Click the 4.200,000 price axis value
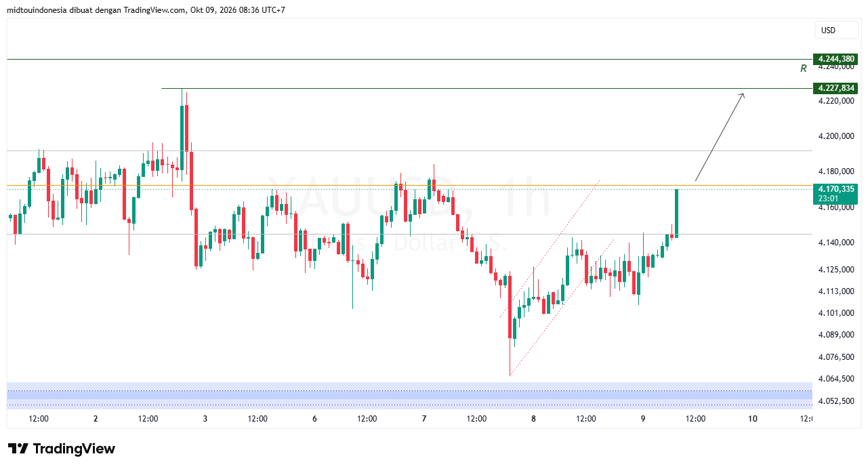Screen dimensions: 868x469 (x=836, y=136)
